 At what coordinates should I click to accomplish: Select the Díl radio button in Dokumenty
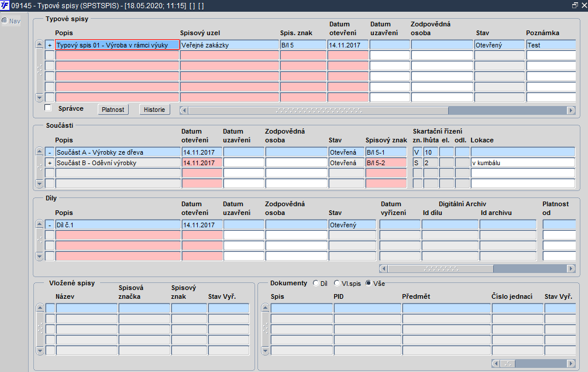coord(316,283)
